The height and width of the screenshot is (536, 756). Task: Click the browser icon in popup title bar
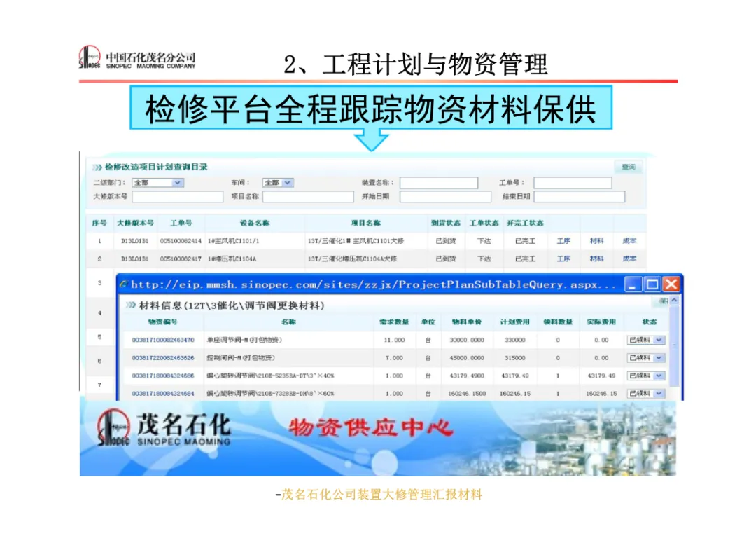click(124, 284)
